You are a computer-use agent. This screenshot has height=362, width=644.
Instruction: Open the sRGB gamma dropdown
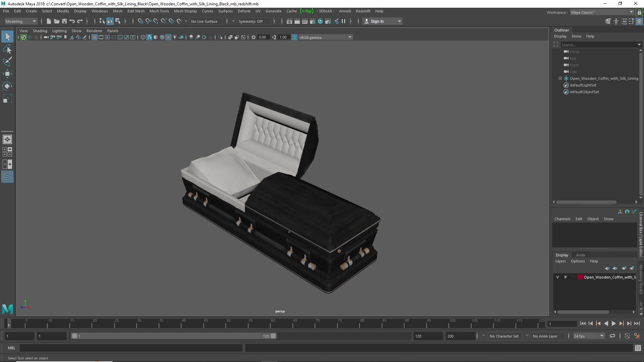325,37
